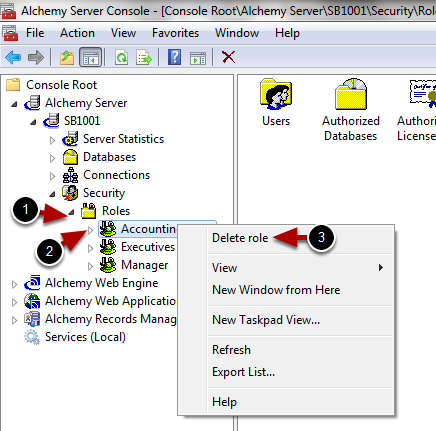Screen dimensions: 436x431
Task: Select the Server Statistics tree label
Action: [123, 139]
